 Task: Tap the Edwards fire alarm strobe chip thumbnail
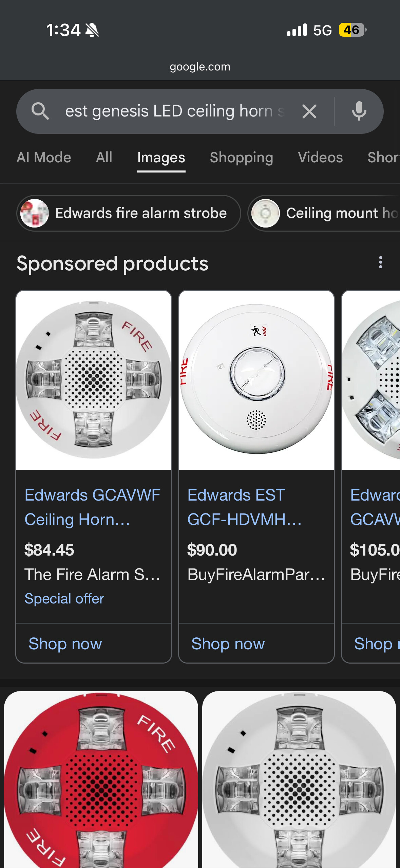pyautogui.click(x=35, y=213)
